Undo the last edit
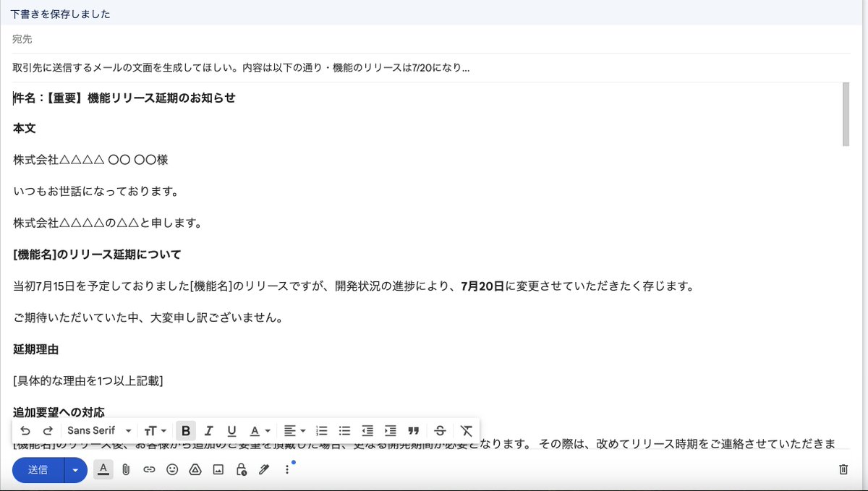 [x=26, y=430]
